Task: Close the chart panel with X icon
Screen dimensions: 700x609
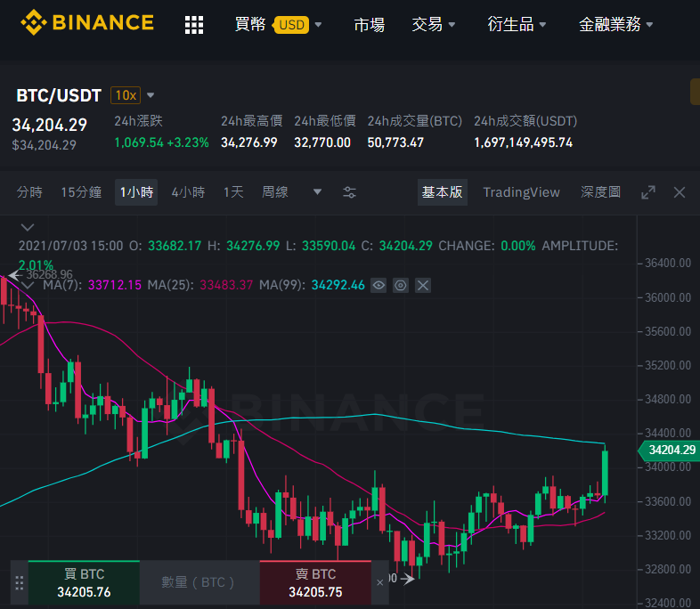Action: tap(680, 192)
